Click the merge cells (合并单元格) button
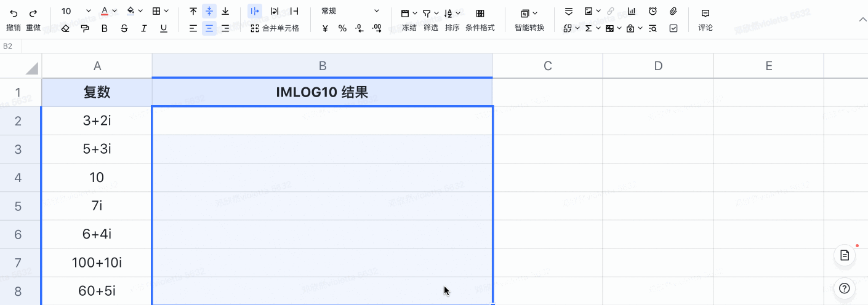 [x=275, y=28]
